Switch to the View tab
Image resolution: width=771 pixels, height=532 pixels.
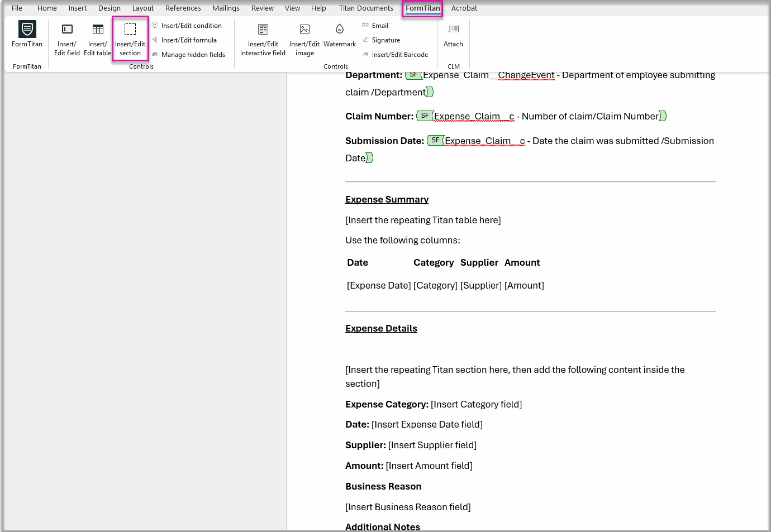[x=292, y=8]
